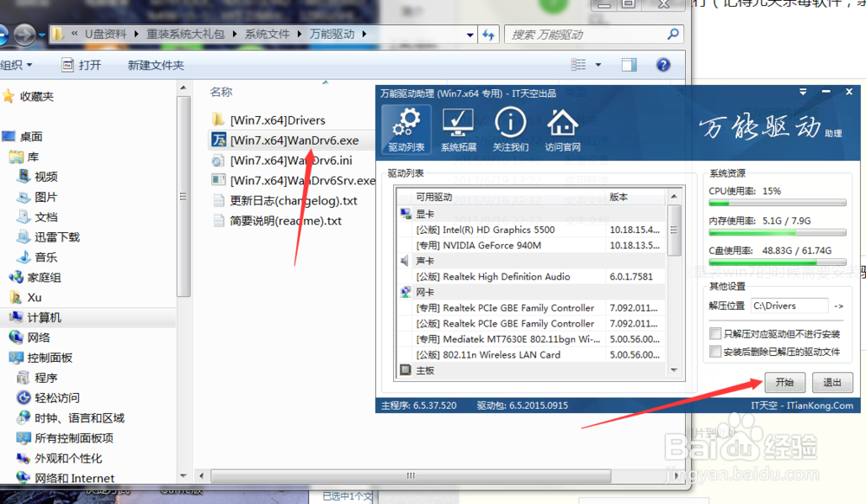
Task: Open the 组织 organize dropdown menu
Action: tap(16, 65)
